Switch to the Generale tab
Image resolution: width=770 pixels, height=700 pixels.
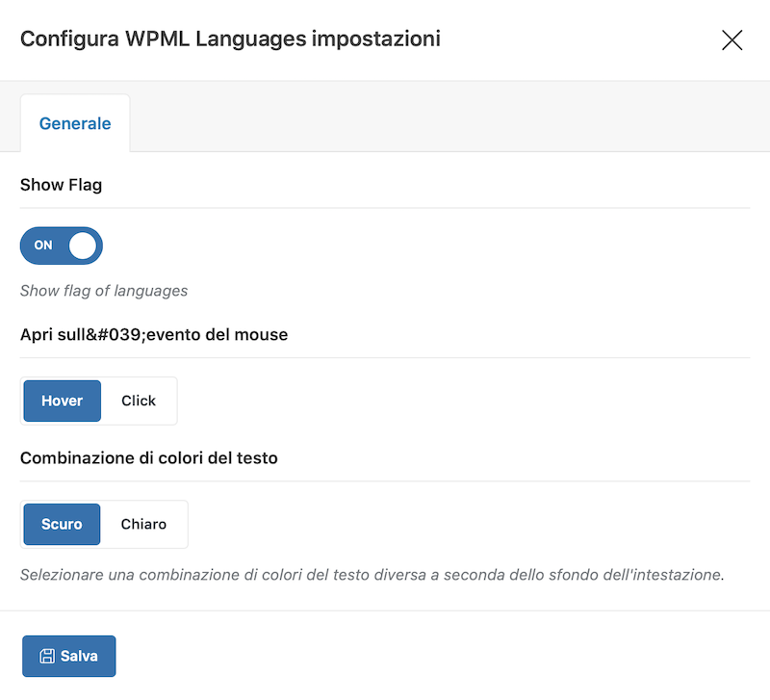[x=75, y=123]
